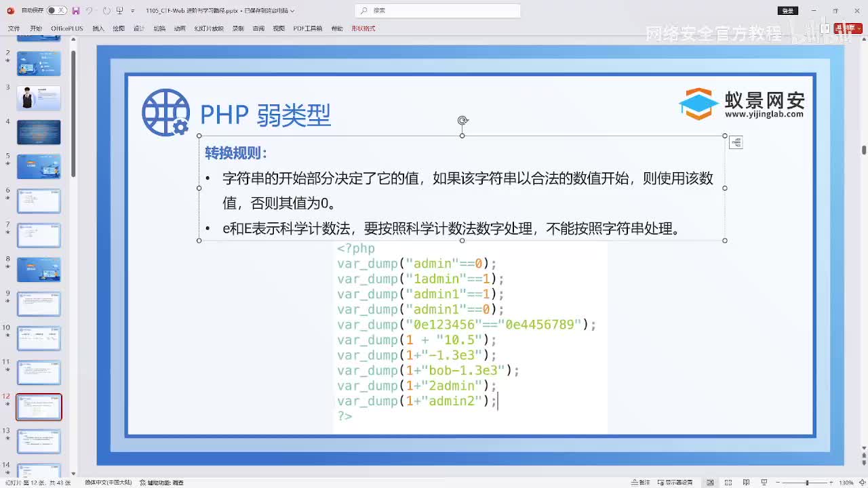Redo the last action
This screenshot has height=488, width=868.
point(106,11)
